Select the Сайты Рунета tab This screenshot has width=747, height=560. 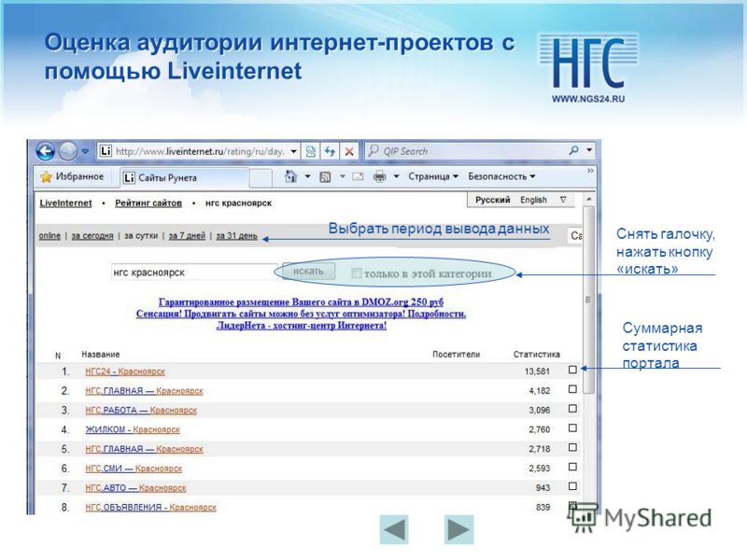(183, 177)
